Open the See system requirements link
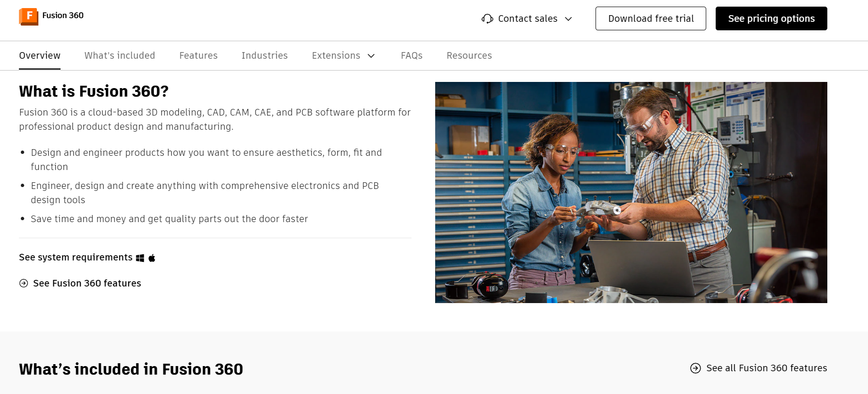Image resolution: width=868 pixels, height=394 pixels. click(x=76, y=257)
